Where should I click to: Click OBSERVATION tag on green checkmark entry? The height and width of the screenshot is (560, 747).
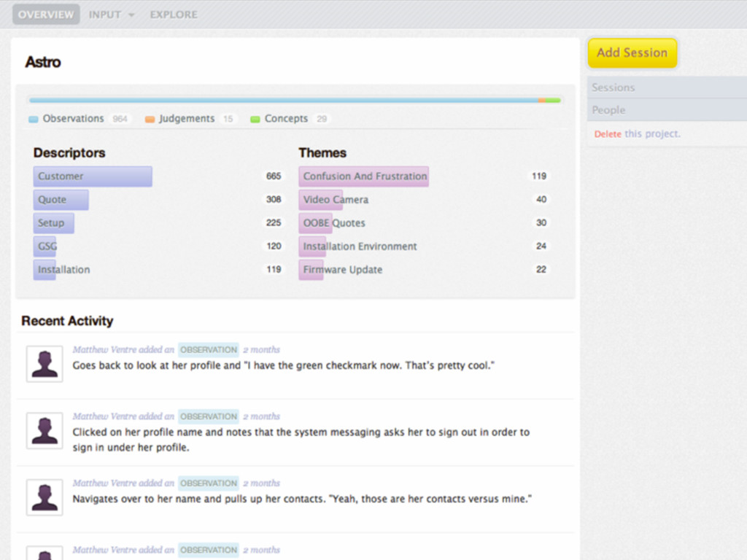tap(209, 350)
